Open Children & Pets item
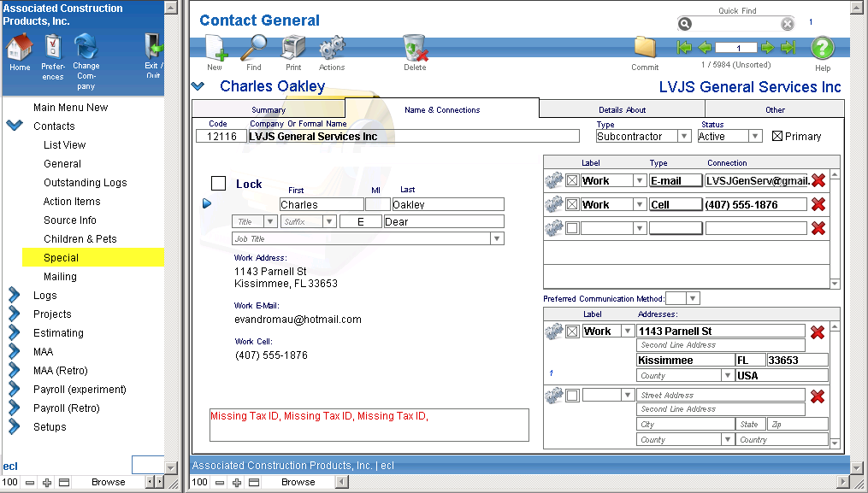The image size is (868, 493). (x=80, y=239)
